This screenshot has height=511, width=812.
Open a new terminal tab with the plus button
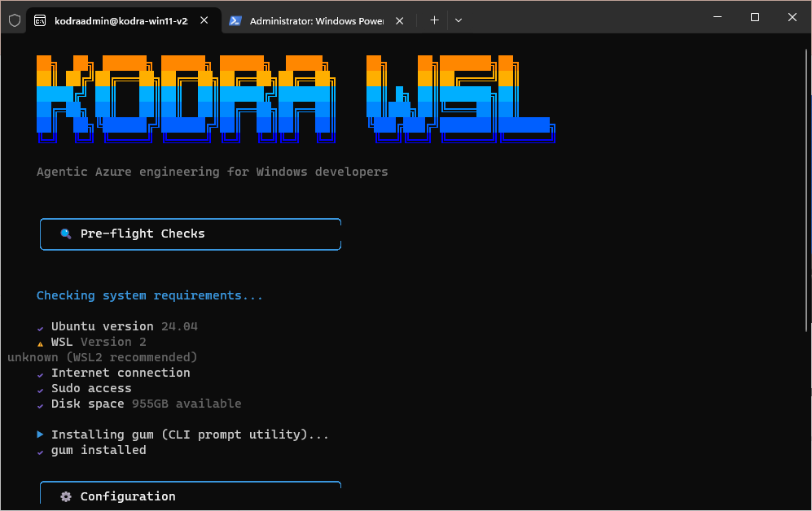[434, 20]
